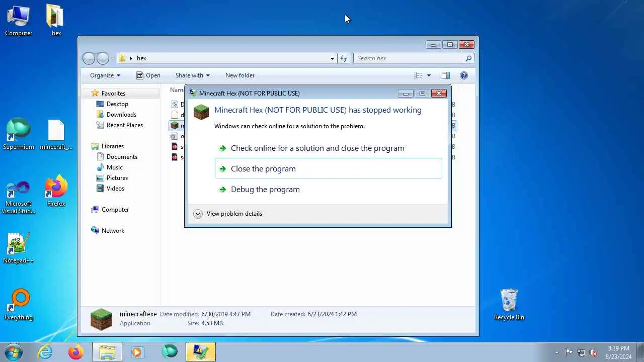Viewport: 644px width, 362px height.
Task: Refresh the hex folder view
Action: click(x=344, y=58)
